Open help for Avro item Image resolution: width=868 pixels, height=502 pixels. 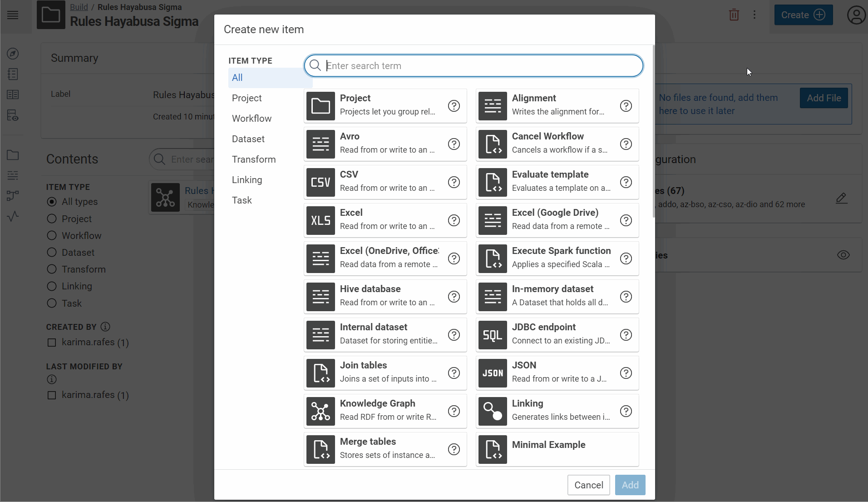(454, 144)
